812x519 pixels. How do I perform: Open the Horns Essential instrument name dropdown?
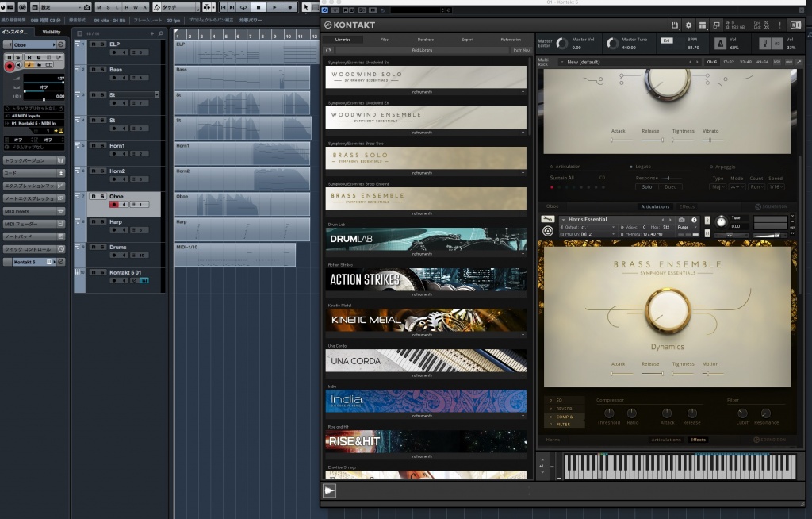click(x=564, y=220)
